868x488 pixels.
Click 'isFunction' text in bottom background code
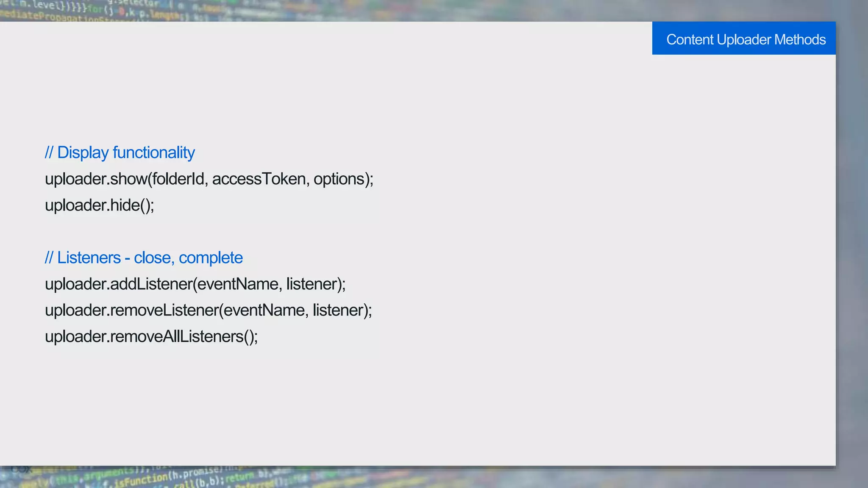tap(141, 481)
